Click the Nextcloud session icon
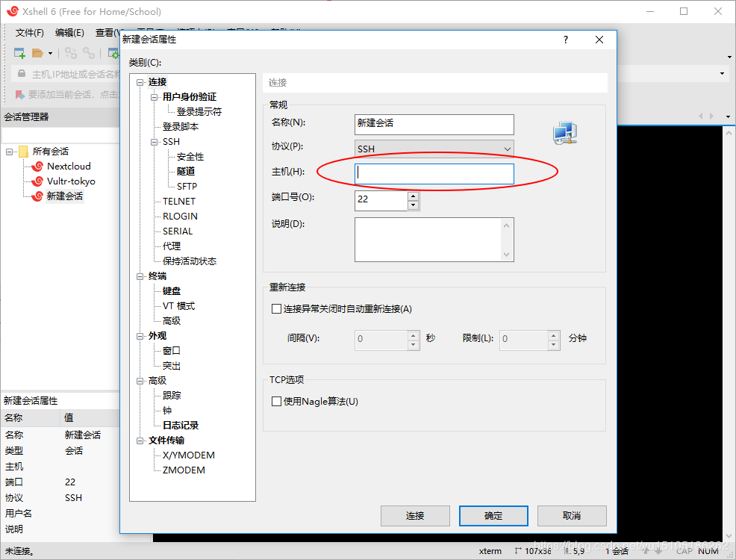The image size is (736, 560). (x=37, y=167)
